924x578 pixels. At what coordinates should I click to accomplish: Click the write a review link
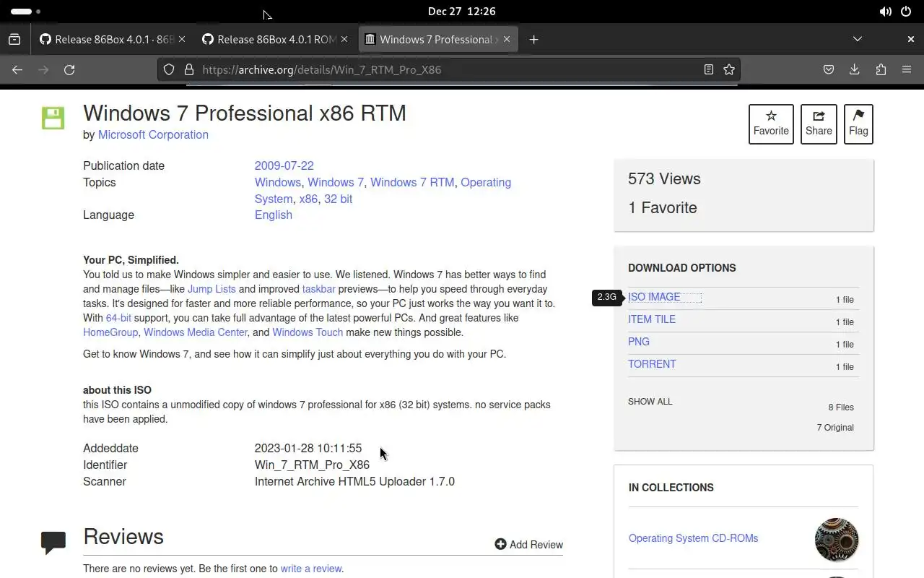311,569
